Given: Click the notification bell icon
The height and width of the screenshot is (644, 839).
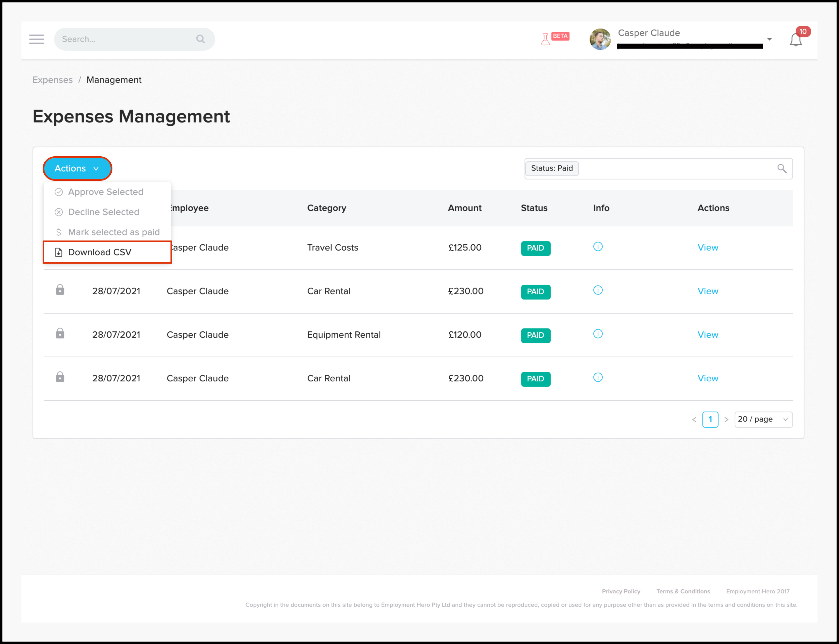Looking at the screenshot, I should [796, 40].
